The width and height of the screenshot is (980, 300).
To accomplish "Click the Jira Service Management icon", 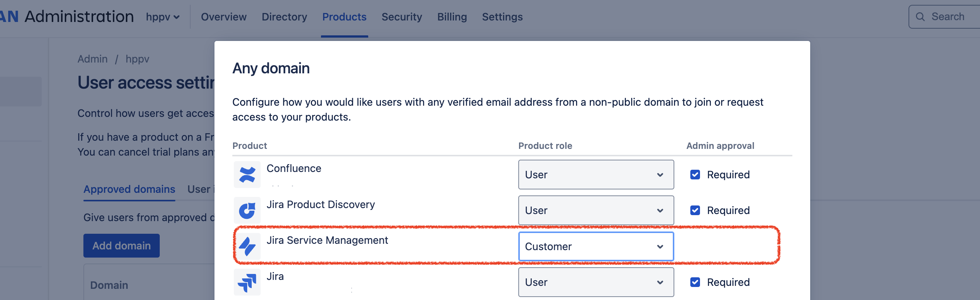I will tap(247, 246).
